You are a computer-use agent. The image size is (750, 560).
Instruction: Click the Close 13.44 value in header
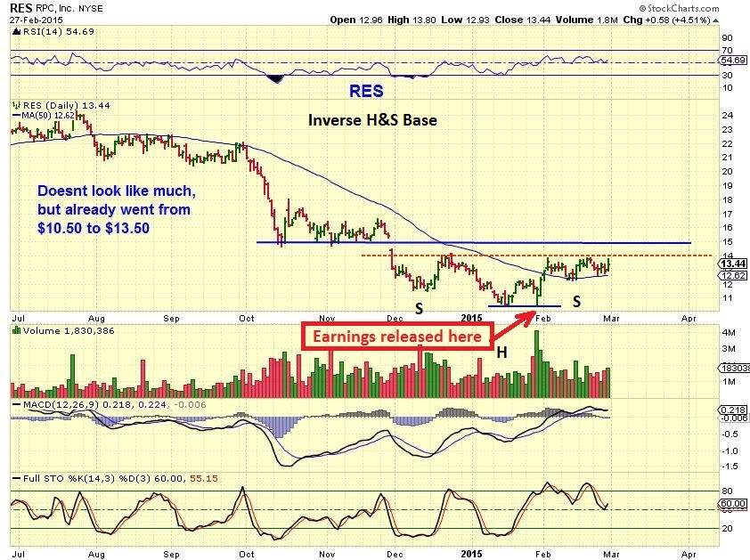pos(523,20)
